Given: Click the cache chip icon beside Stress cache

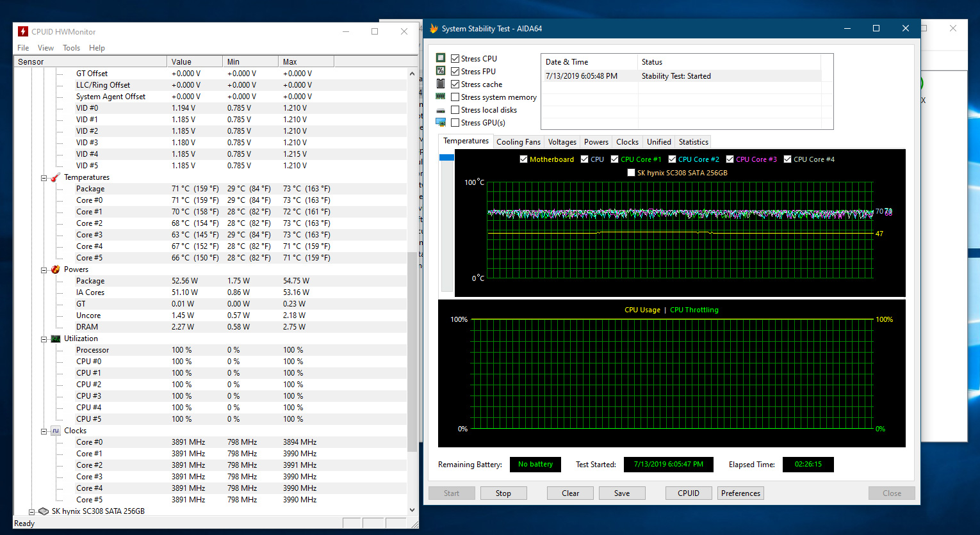Looking at the screenshot, I should [x=441, y=84].
